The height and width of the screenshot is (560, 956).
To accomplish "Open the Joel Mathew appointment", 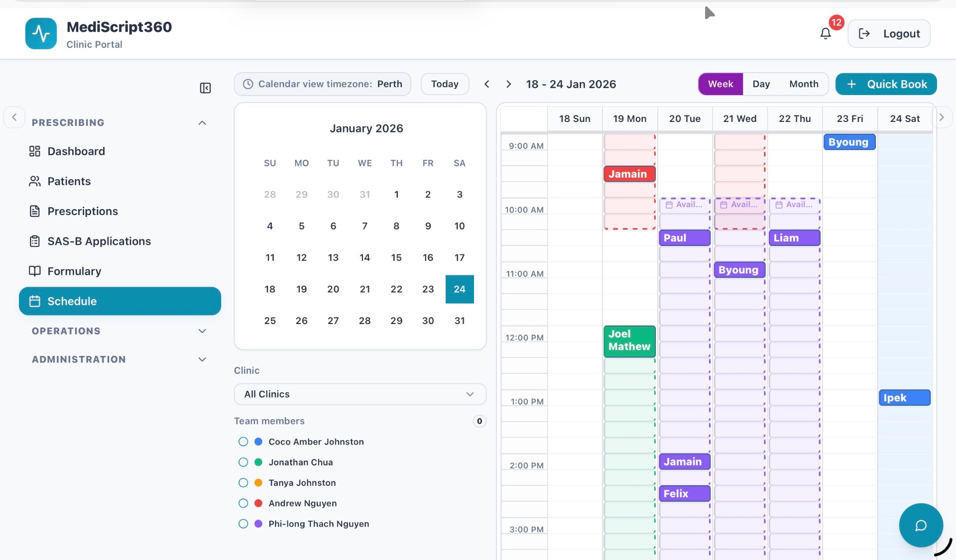I will tap(629, 341).
